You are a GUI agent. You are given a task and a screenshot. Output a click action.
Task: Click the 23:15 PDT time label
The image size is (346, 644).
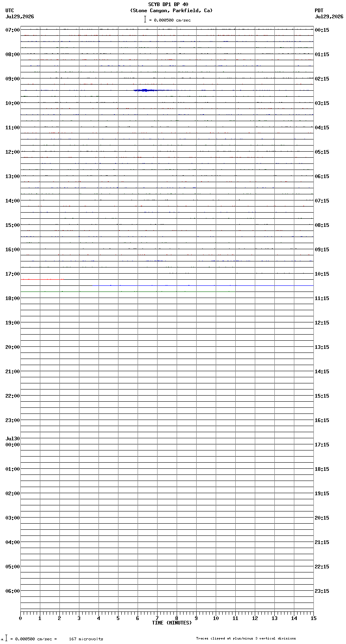click(x=322, y=591)
